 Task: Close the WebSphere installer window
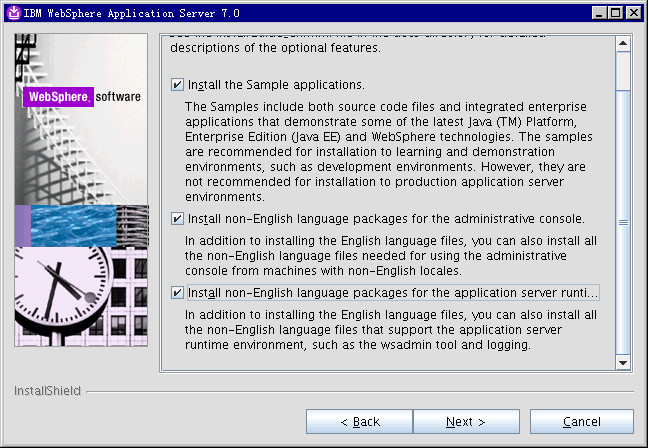pyautogui.click(x=632, y=12)
